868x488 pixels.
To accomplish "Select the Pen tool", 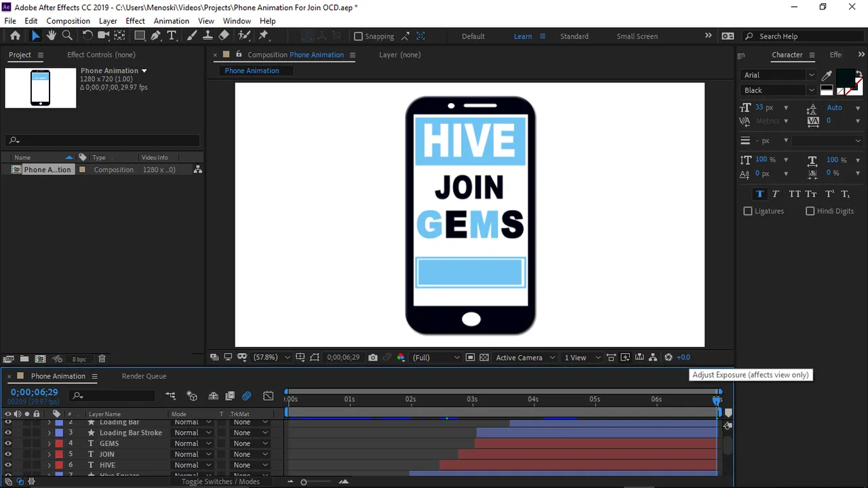I will 156,36.
